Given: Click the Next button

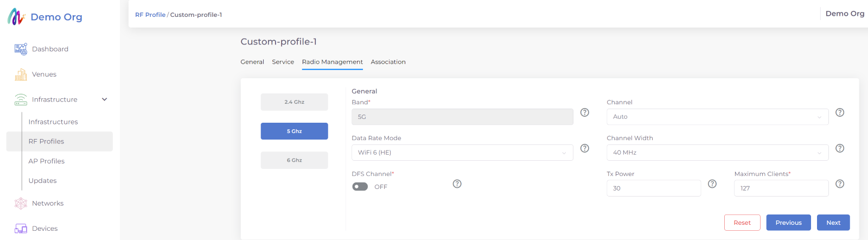Looking at the screenshot, I should pos(833,223).
